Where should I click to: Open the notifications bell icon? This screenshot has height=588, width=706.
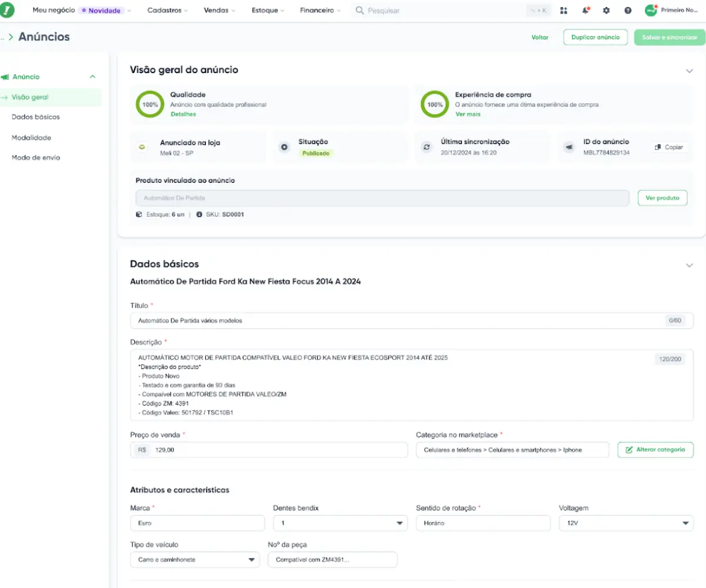[x=585, y=11]
